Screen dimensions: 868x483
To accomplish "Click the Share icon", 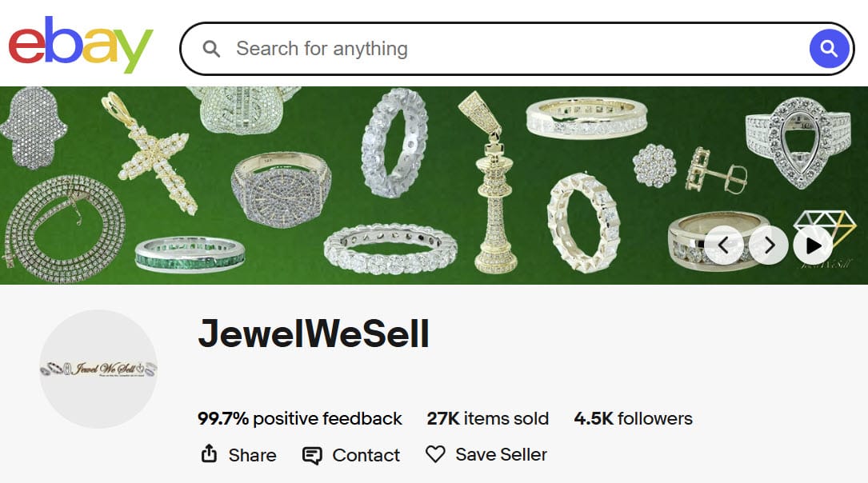I will pyautogui.click(x=209, y=455).
